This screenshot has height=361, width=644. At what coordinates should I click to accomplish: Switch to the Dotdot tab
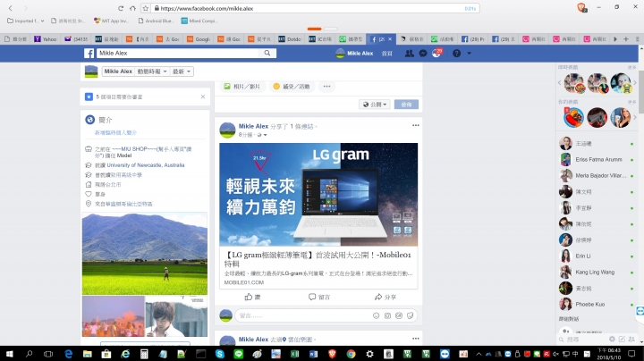pyautogui.click(x=290, y=39)
